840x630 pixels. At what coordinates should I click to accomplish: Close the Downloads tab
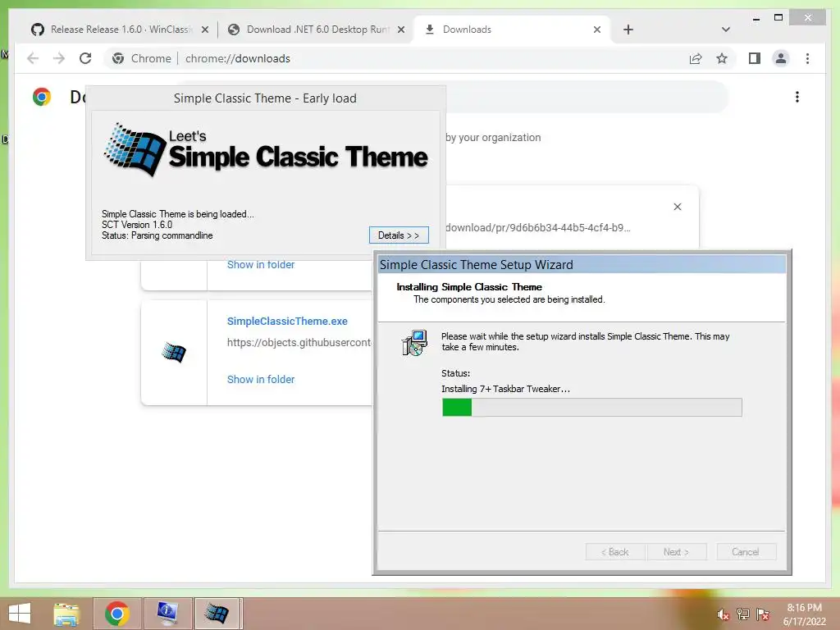coord(597,30)
